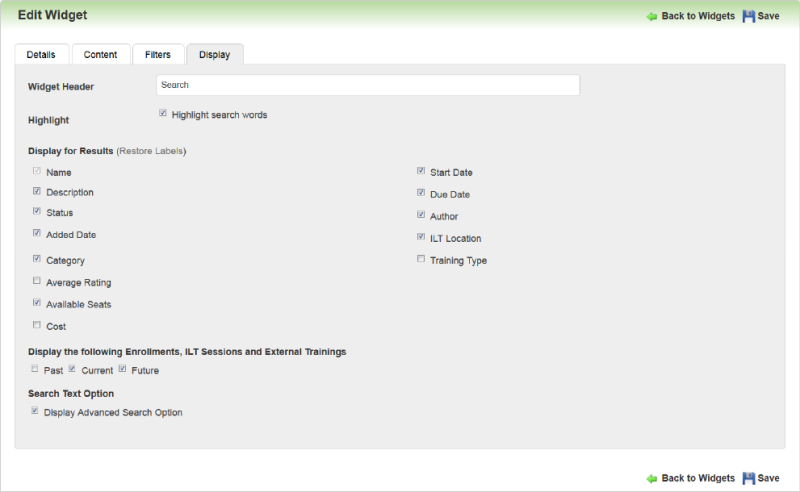The height and width of the screenshot is (492, 800).
Task: Toggle Display Advanced Search Option checkbox
Action: pyautogui.click(x=35, y=410)
